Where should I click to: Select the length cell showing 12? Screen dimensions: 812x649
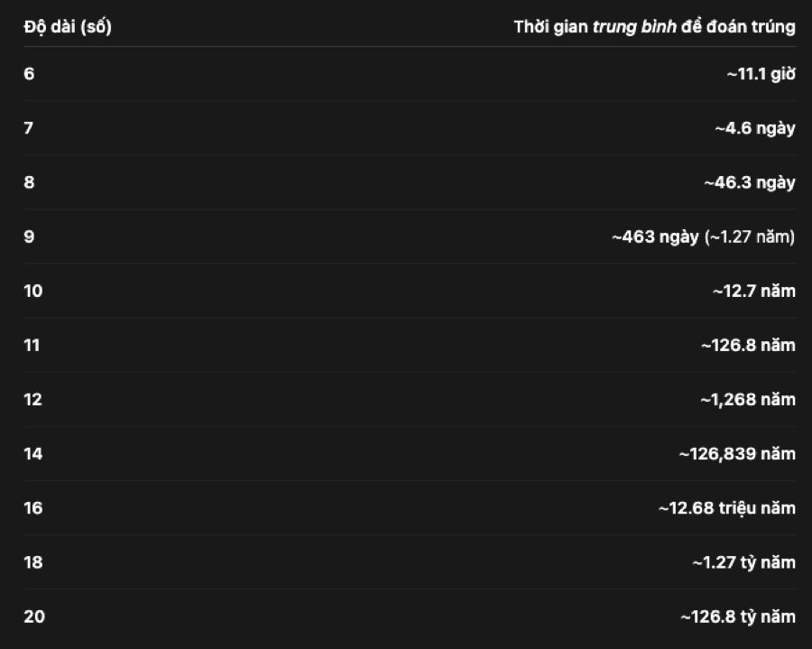pos(33,399)
